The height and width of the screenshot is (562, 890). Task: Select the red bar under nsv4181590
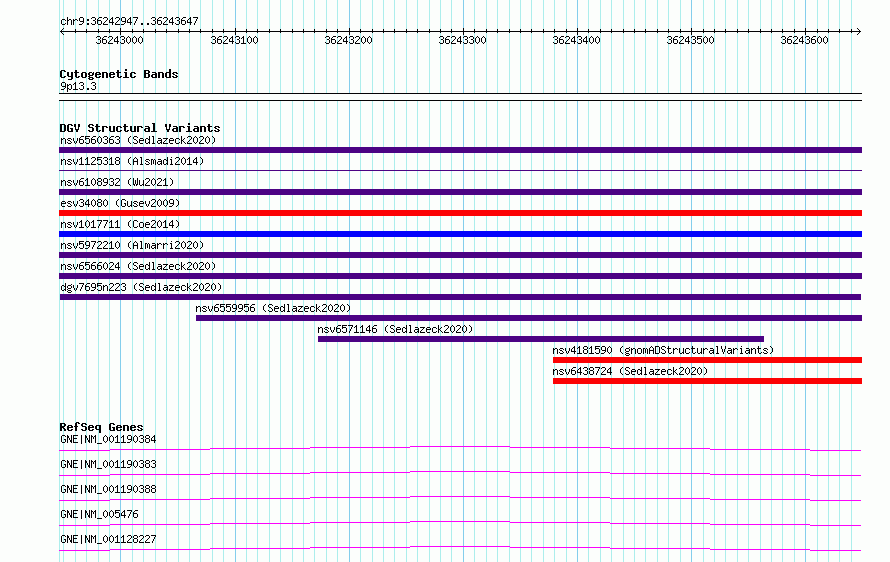[707, 360]
